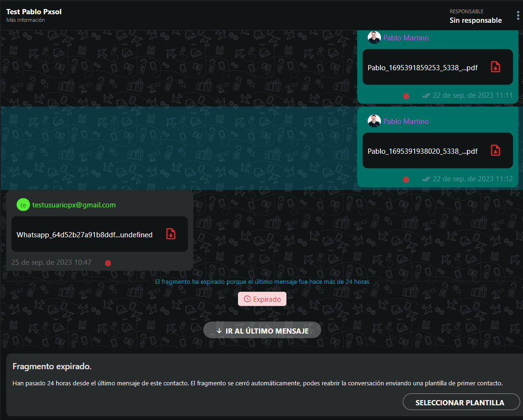The height and width of the screenshot is (420, 523).
Task: Click the green 'te' avatar circle
Action: (x=23, y=205)
